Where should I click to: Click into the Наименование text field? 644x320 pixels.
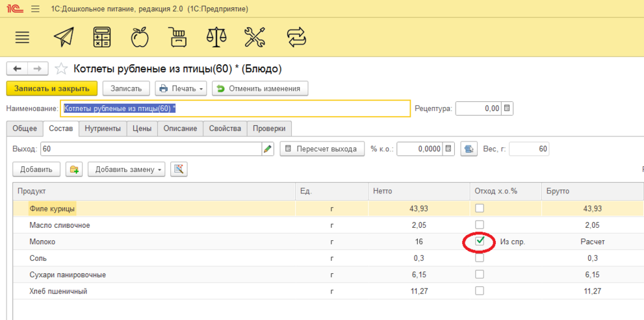coord(235,108)
